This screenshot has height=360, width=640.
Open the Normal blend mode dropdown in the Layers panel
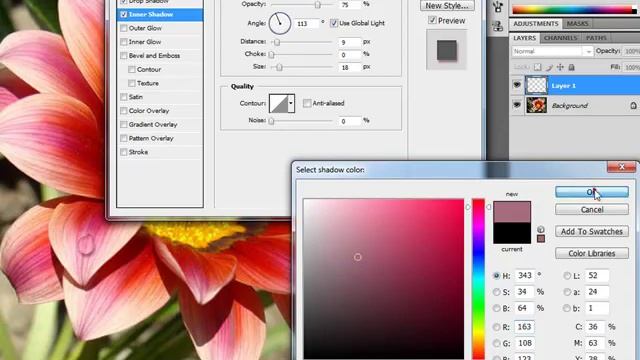552,51
